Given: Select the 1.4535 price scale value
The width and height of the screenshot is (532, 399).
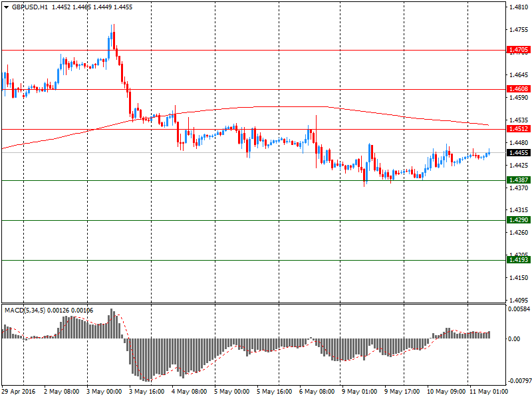Looking at the screenshot, I should click(519, 120).
